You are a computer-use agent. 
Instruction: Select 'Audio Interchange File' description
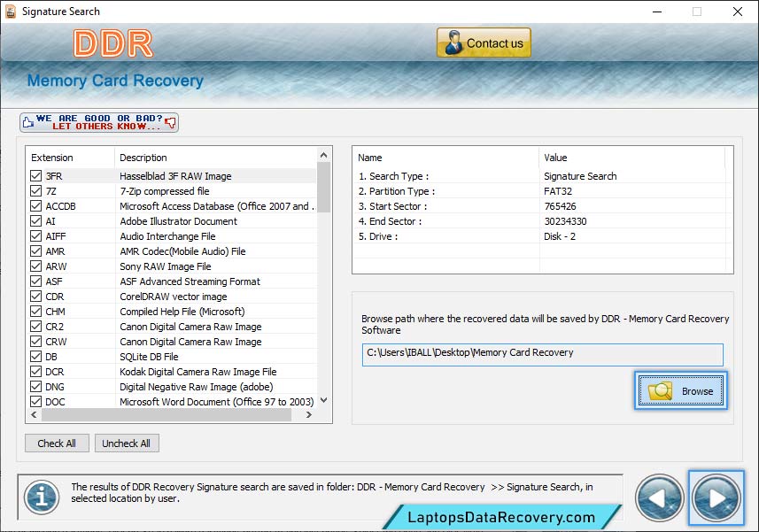click(x=167, y=236)
